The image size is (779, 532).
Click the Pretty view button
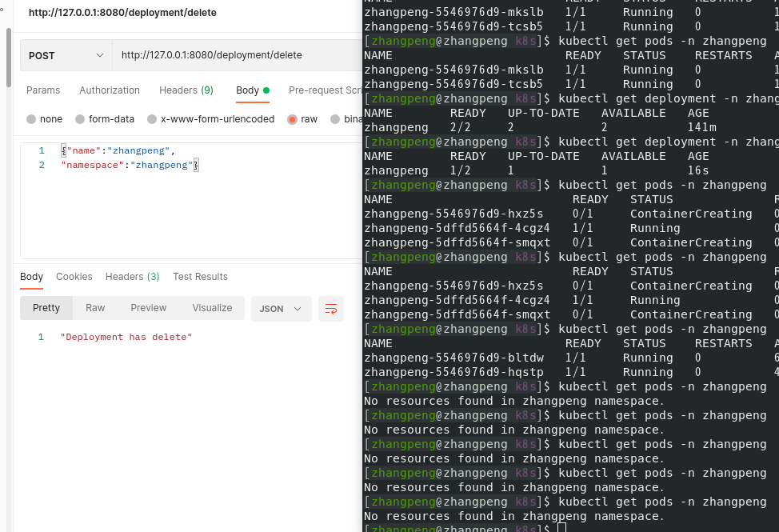tap(46, 308)
